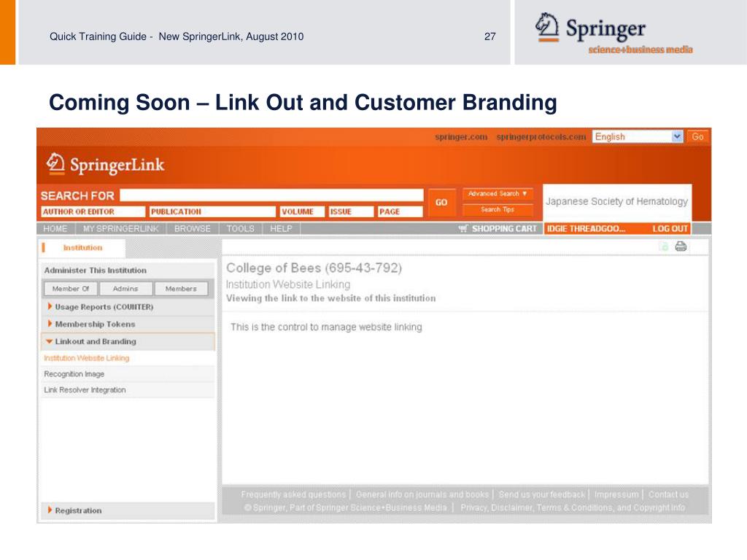This screenshot has width=747, height=560.
Task: Open Frequently asked questions link
Action: pos(293,495)
